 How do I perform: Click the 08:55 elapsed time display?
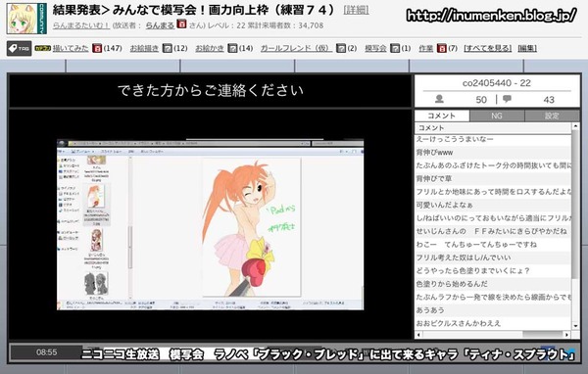coord(46,352)
